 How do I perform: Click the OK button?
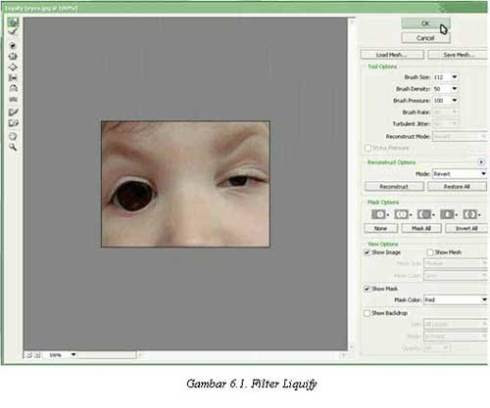(426, 23)
